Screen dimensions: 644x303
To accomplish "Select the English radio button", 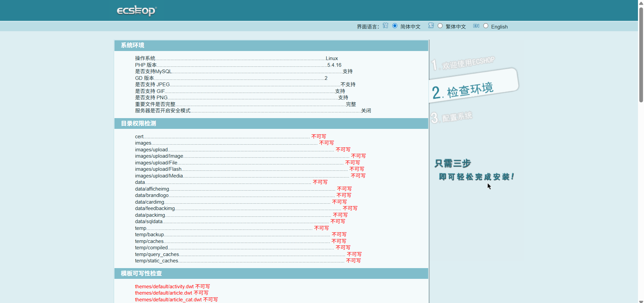I will tap(486, 26).
